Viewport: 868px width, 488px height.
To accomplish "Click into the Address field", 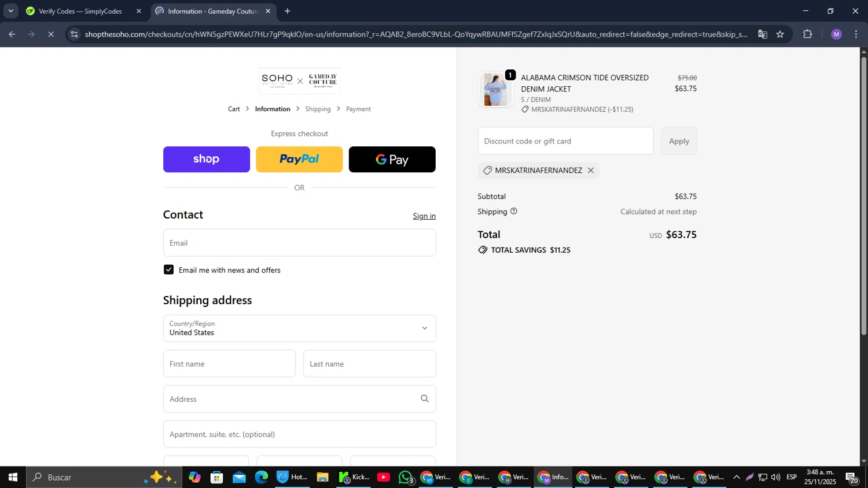I will point(299,399).
